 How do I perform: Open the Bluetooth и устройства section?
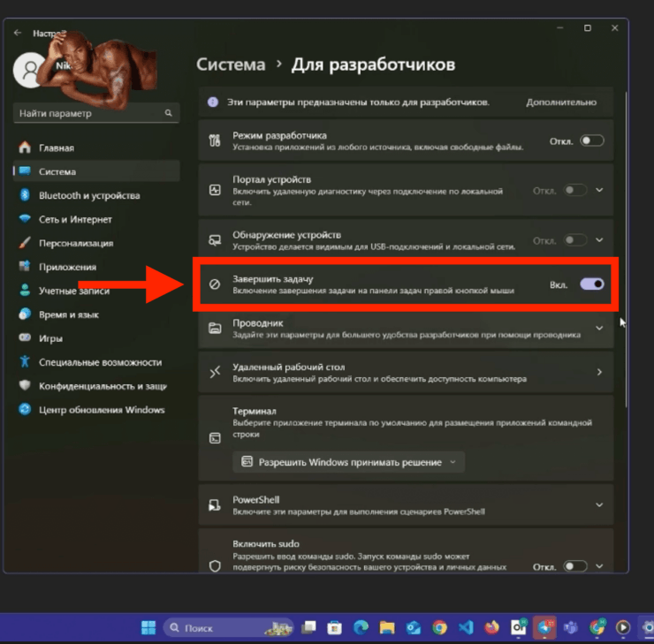coord(88,195)
